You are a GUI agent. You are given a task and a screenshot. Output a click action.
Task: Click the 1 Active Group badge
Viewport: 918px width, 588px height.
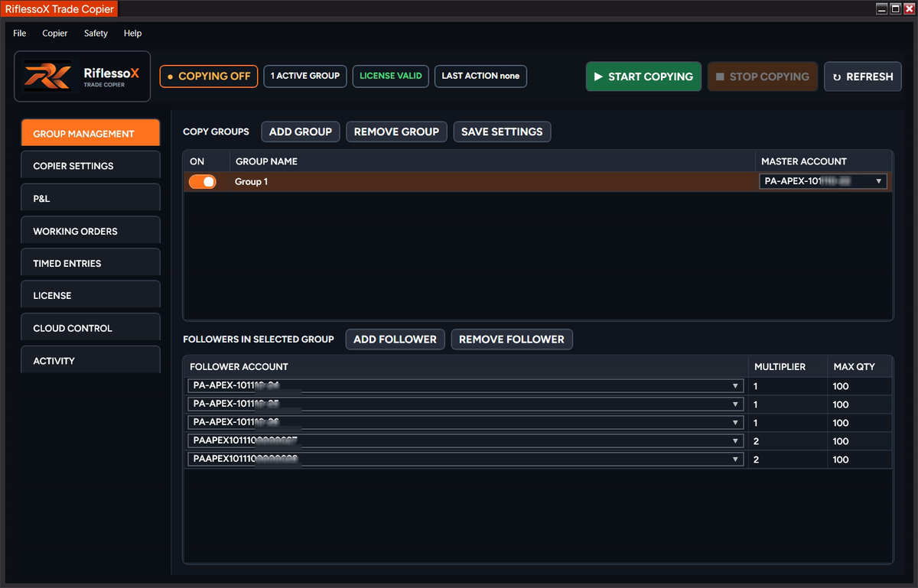[305, 76]
